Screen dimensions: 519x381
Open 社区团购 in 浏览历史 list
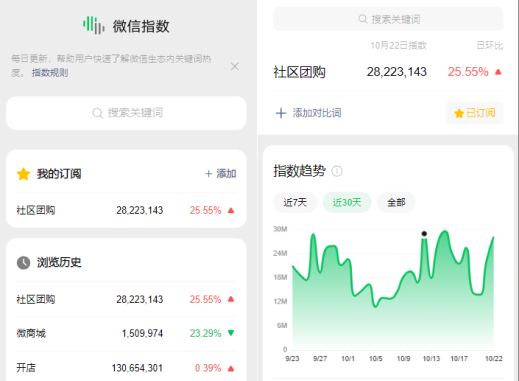(x=126, y=299)
